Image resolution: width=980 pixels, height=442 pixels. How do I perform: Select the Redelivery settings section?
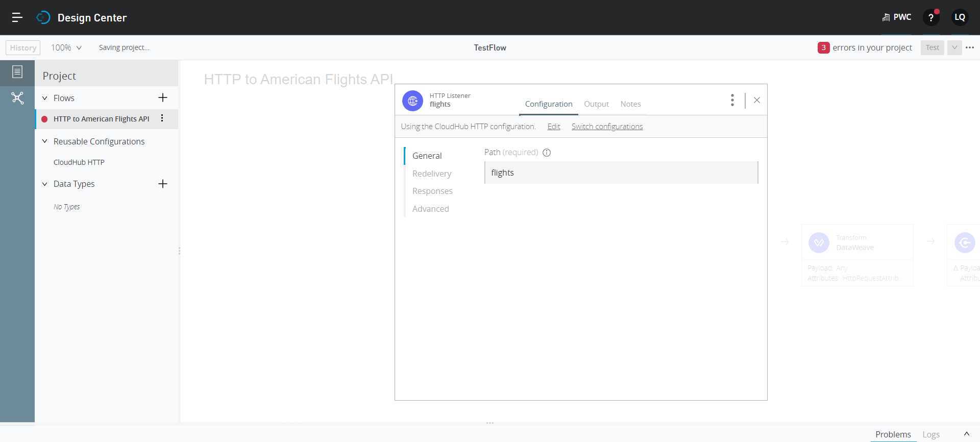pyautogui.click(x=432, y=174)
